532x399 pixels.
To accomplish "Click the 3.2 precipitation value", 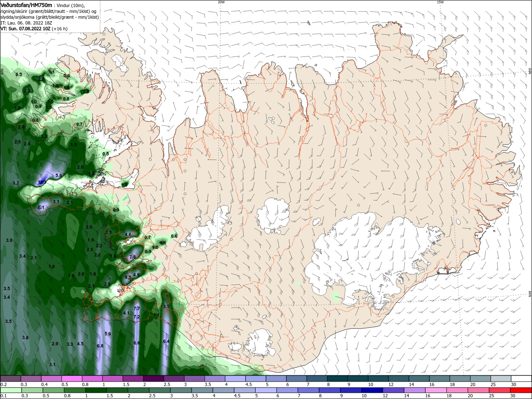I will coord(16,183).
